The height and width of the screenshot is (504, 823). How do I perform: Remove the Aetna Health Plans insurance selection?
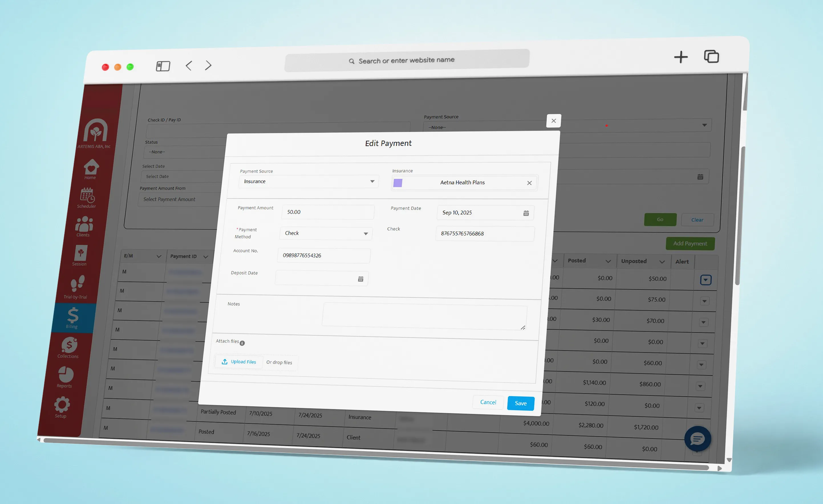click(529, 183)
